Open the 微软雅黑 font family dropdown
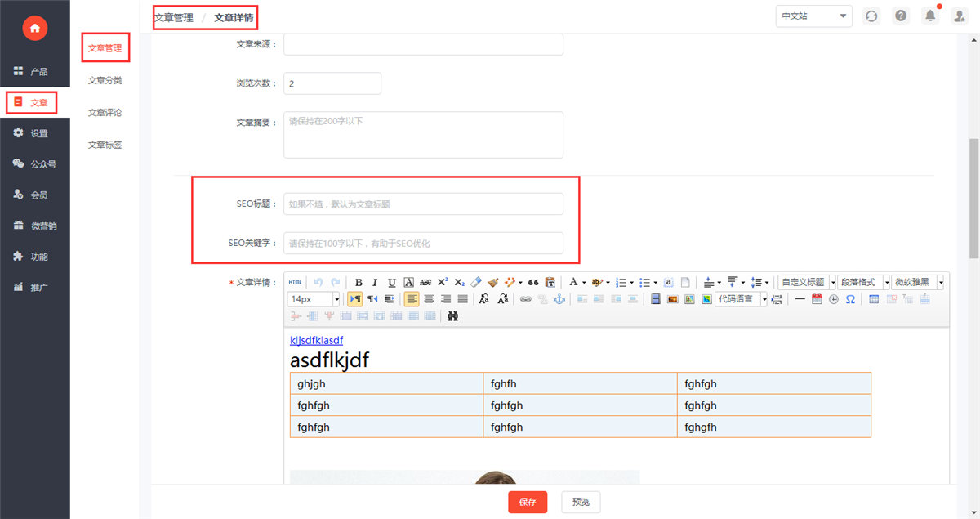 [x=917, y=282]
